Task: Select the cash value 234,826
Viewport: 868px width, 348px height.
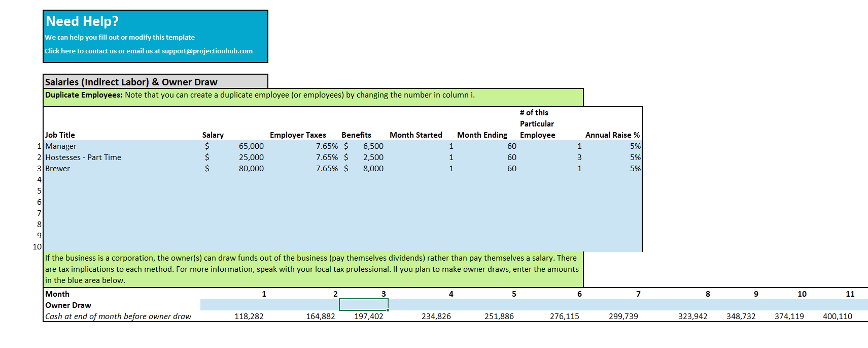Action: click(x=436, y=317)
